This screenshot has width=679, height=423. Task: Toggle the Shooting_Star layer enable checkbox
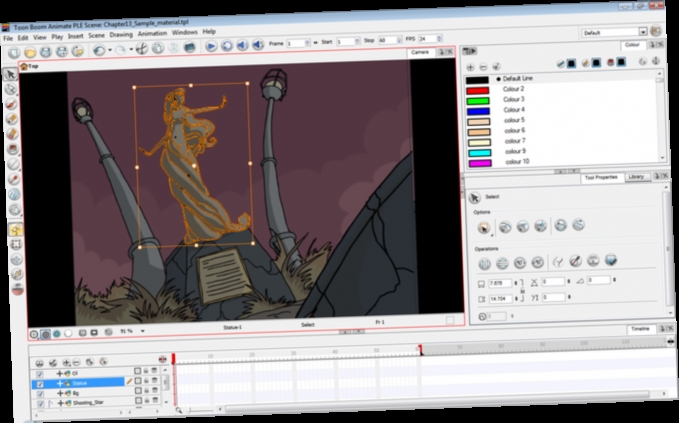41,404
